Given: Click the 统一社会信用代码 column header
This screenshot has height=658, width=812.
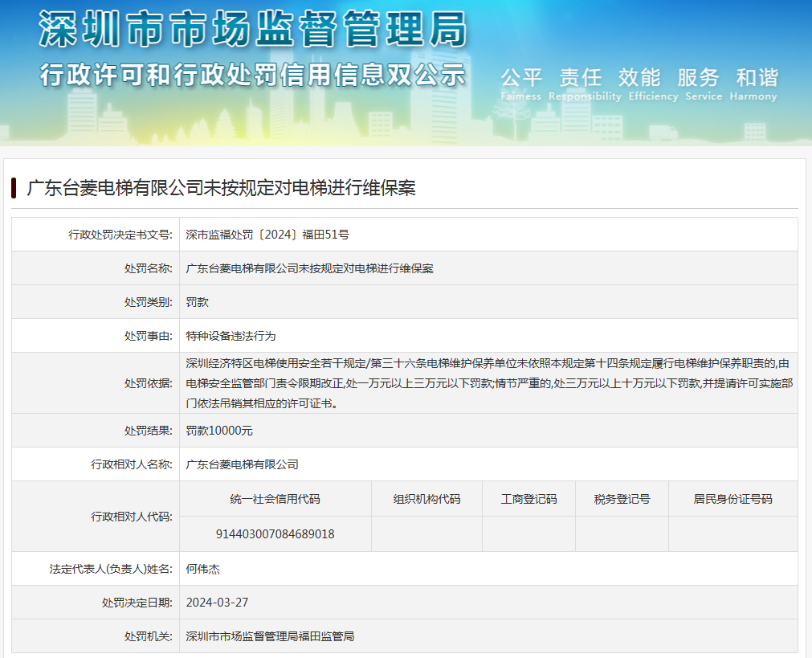Looking at the screenshot, I should point(275,499).
